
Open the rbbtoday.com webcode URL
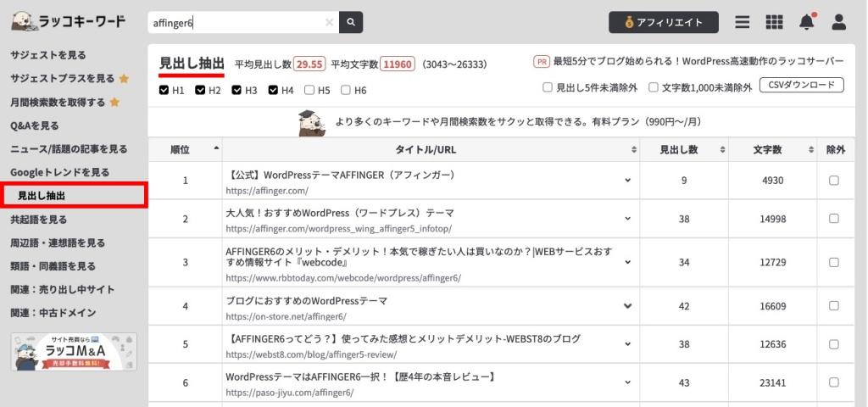tap(343, 278)
